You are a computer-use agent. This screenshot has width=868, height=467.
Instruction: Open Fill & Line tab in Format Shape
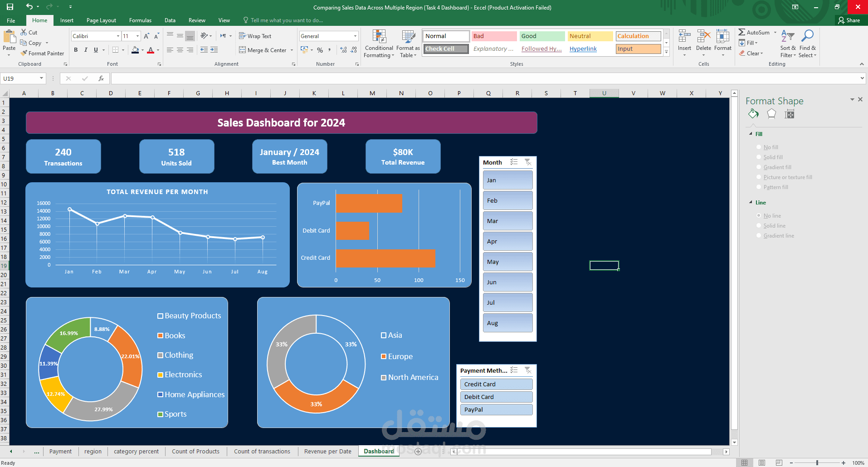tap(753, 114)
